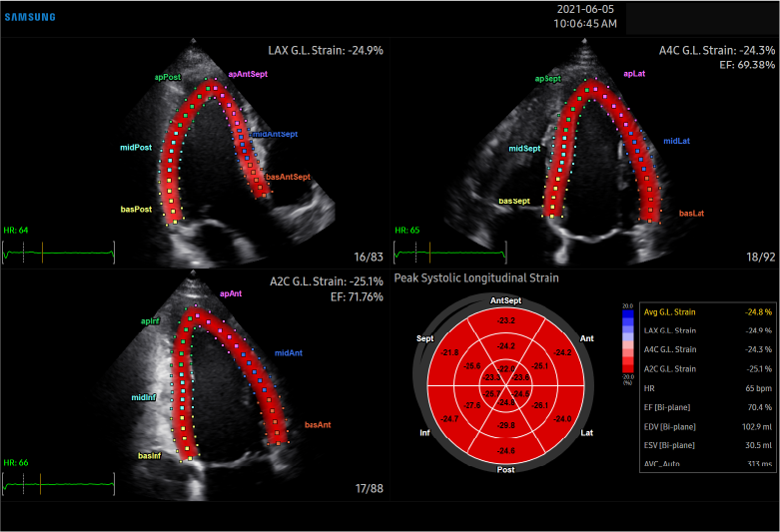The width and height of the screenshot is (780, 532).
Task: Click the EF: 69.38% value
Action: (x=747, y=65)
